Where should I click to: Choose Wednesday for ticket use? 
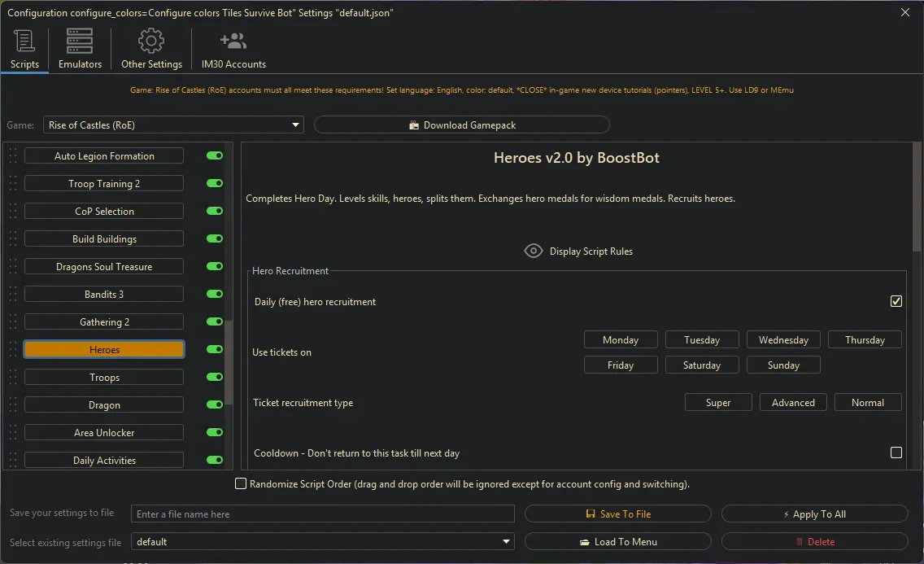pyautogui.click(x=783, y=340)
